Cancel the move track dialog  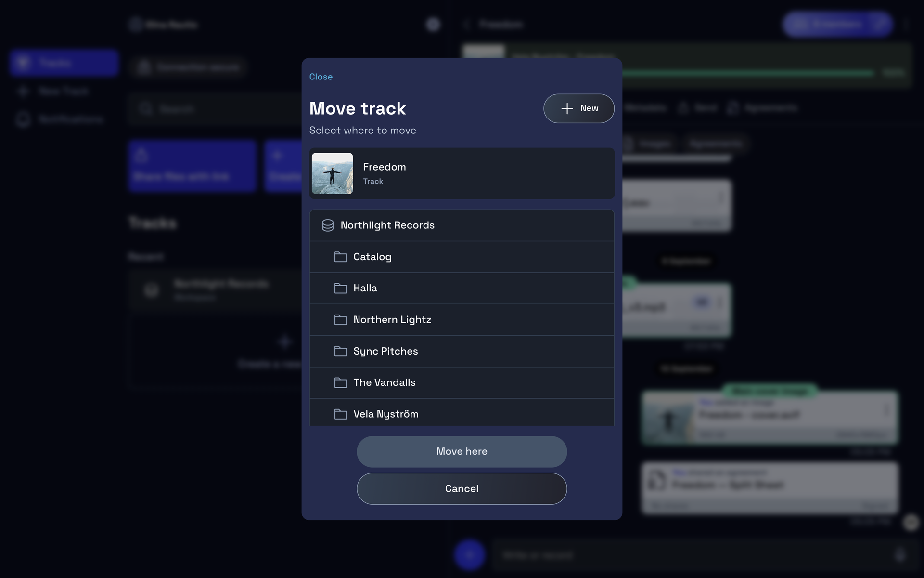tap(462, 488)
